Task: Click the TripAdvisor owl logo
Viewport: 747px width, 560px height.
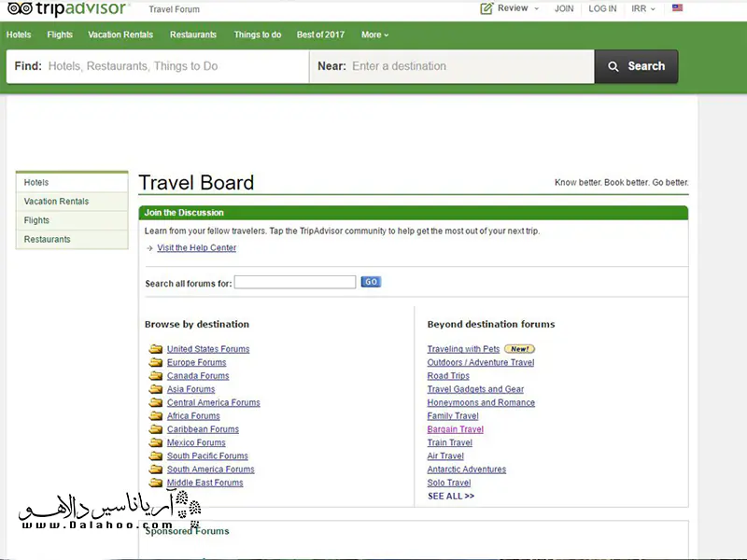Action: click(20, 8)
